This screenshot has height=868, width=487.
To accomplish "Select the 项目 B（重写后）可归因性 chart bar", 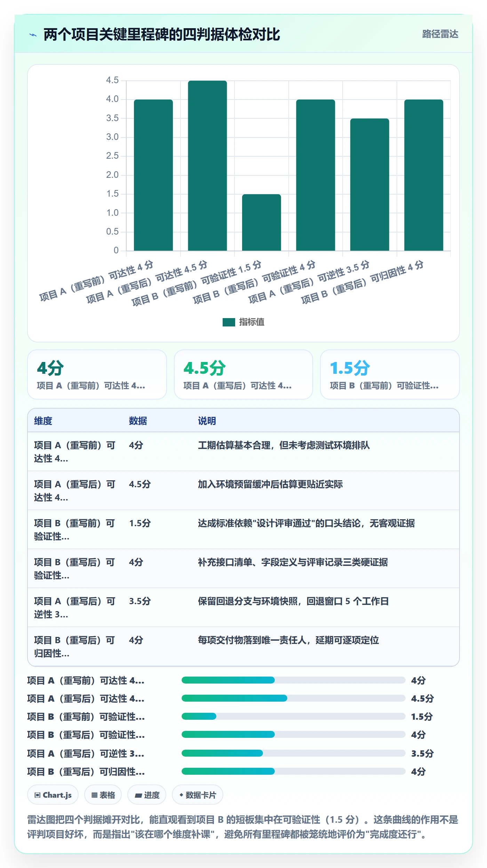I will (x=424, y=175).
